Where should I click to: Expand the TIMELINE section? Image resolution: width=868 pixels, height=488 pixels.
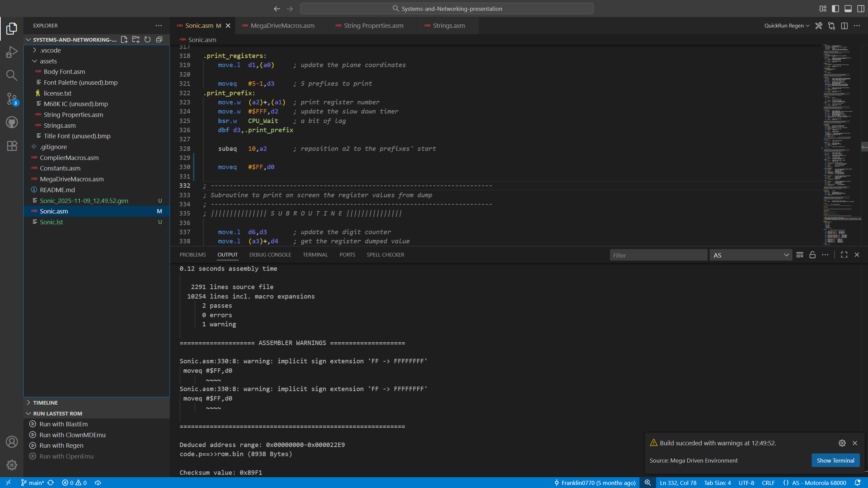45,403
